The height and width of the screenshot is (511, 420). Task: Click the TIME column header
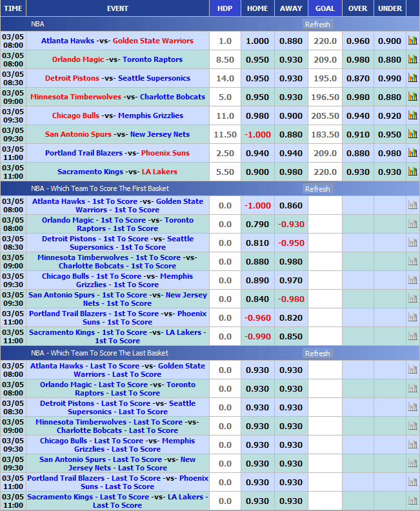coord(13,8)
